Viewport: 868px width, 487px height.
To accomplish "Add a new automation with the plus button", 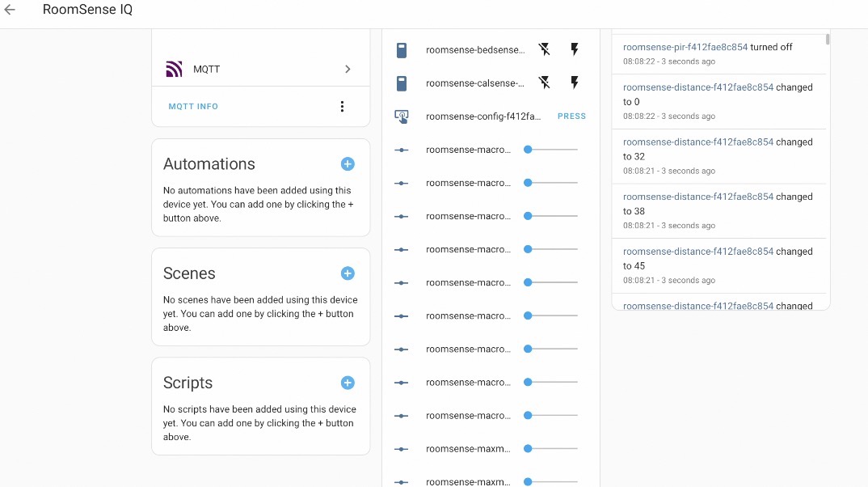I will (348, 164).
